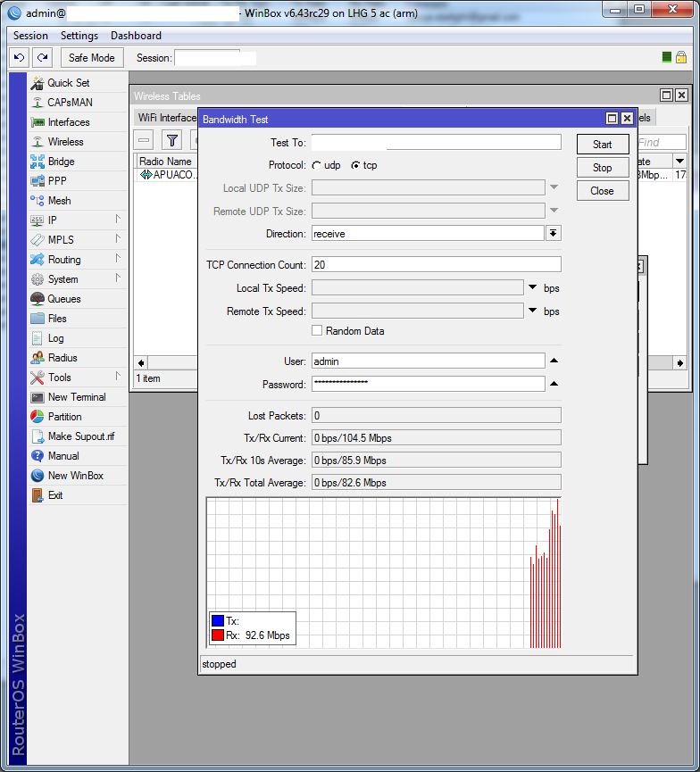Click the Filter funnel icon in Wireless Tables

click(x=172, y=141)
